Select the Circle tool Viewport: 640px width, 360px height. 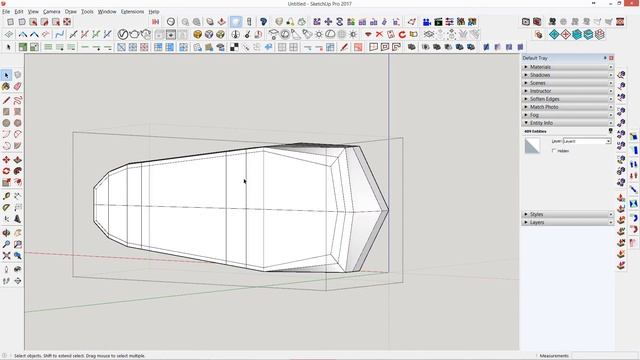click(x=6, y=123)
